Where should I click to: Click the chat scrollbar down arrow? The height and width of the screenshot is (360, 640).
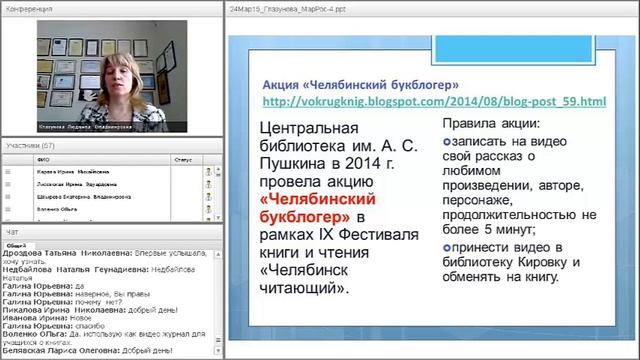[218, 351]
